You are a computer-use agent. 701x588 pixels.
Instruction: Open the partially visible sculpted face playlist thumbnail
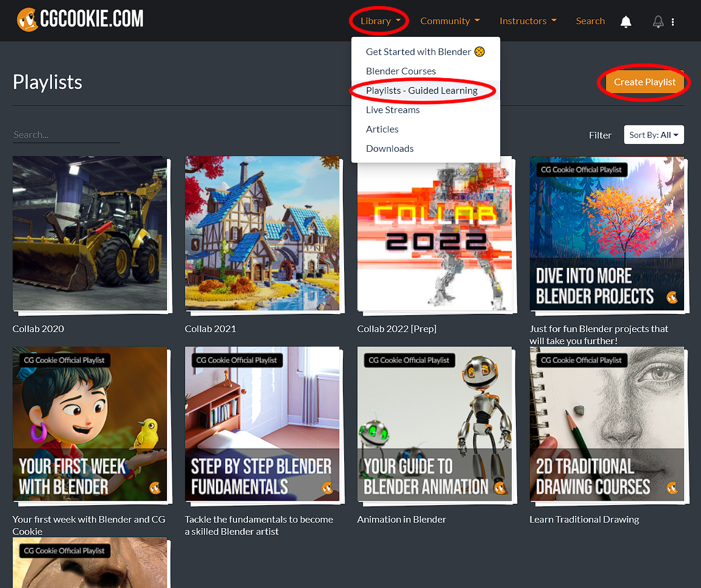[90, 563]
